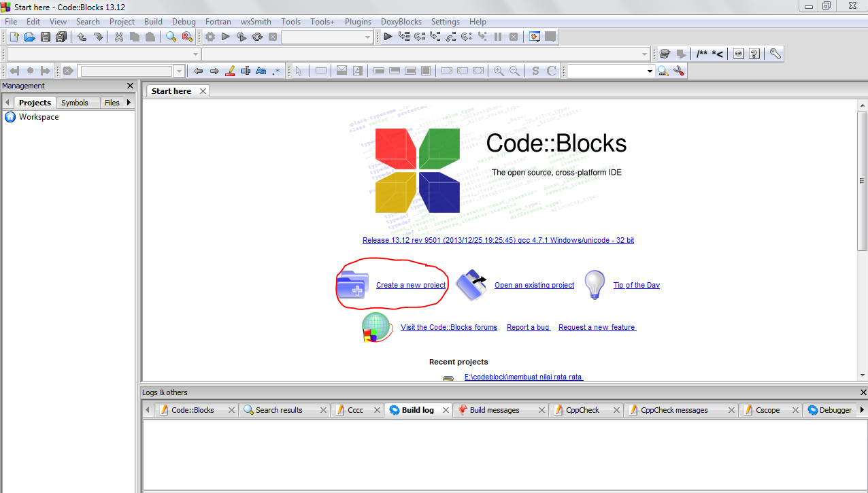Start the debugger with Debug/Continue icon
The width and height of the screenshot is (868, 493).
pyautogui.click(x=388, y=37)
